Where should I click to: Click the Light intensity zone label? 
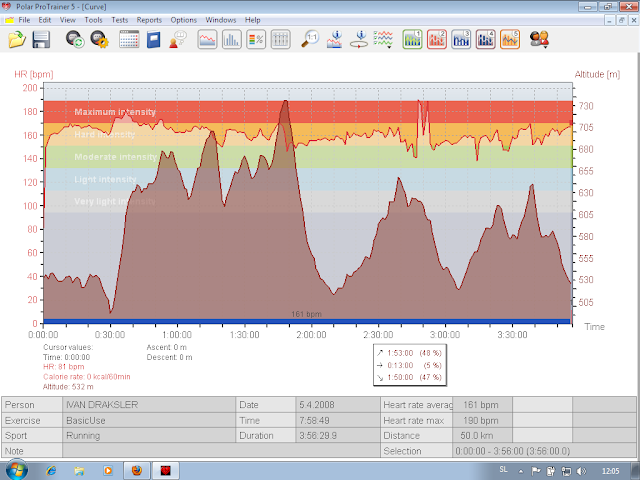(x=105, y=179)
